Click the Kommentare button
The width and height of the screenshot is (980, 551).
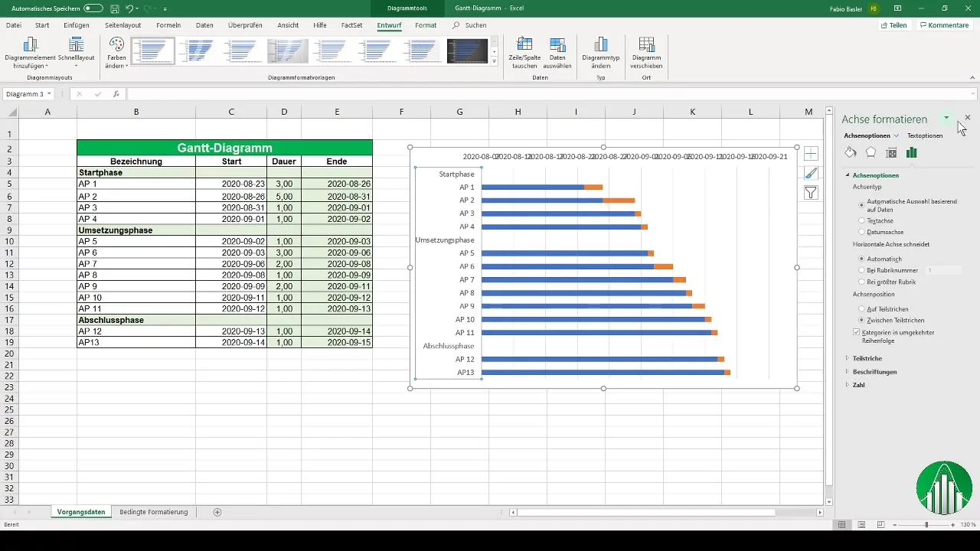point(945,25)
